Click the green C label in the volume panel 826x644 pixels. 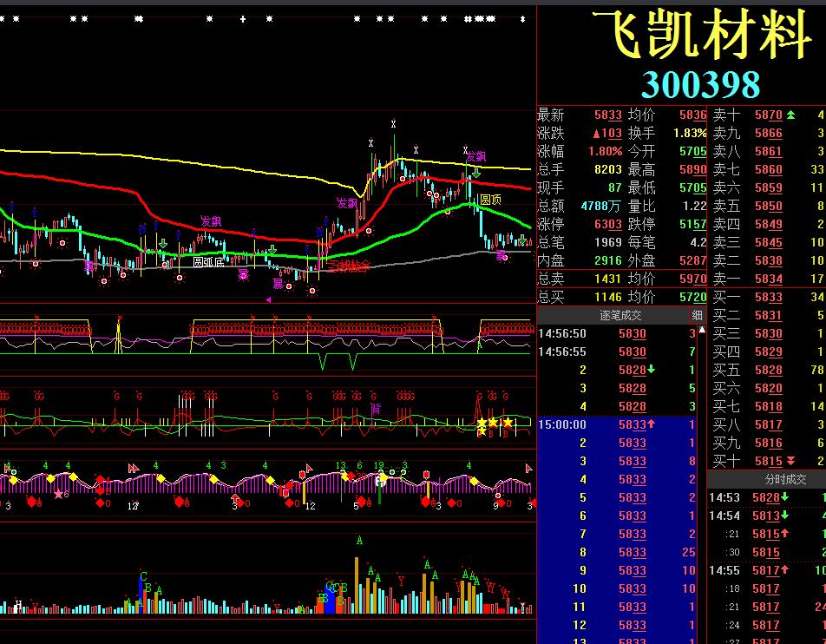[x=143, y=576]
